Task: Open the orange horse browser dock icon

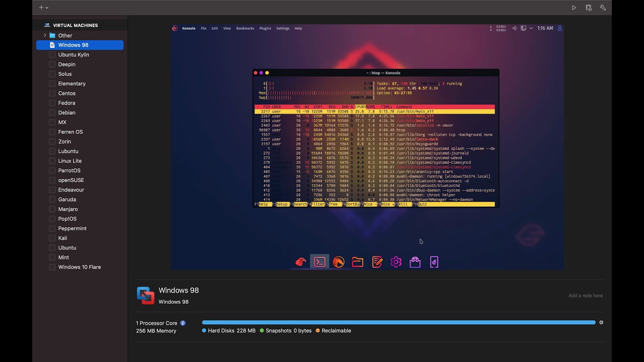Action: 339,262
